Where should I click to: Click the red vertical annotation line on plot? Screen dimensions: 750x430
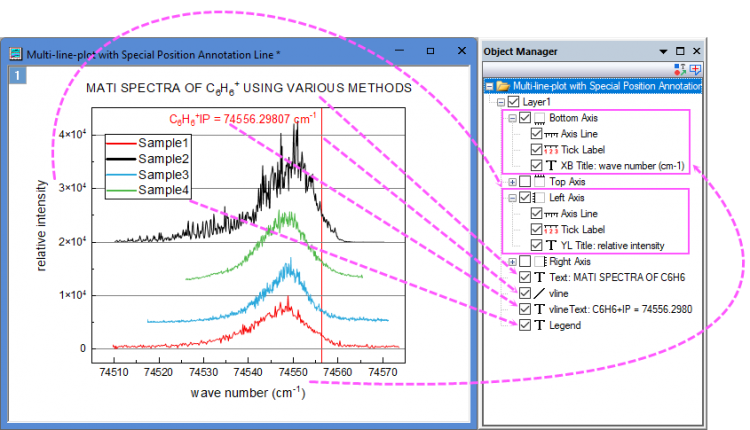coord(322,250)
